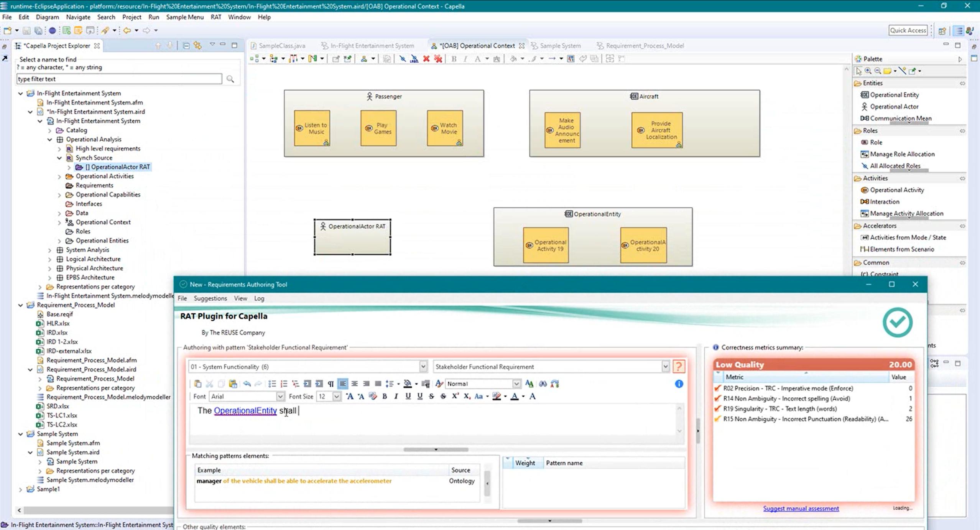This screenshot has height=530, width=980.
Task: Click the Italic formatting icon in RAT editor
Action: (x=396, y=396)
